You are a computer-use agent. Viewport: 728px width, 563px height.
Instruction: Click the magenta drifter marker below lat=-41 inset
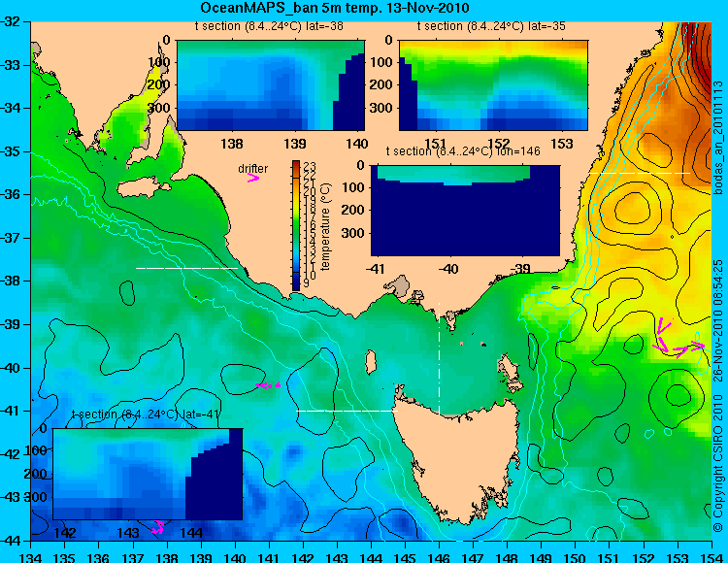(158, 527)
